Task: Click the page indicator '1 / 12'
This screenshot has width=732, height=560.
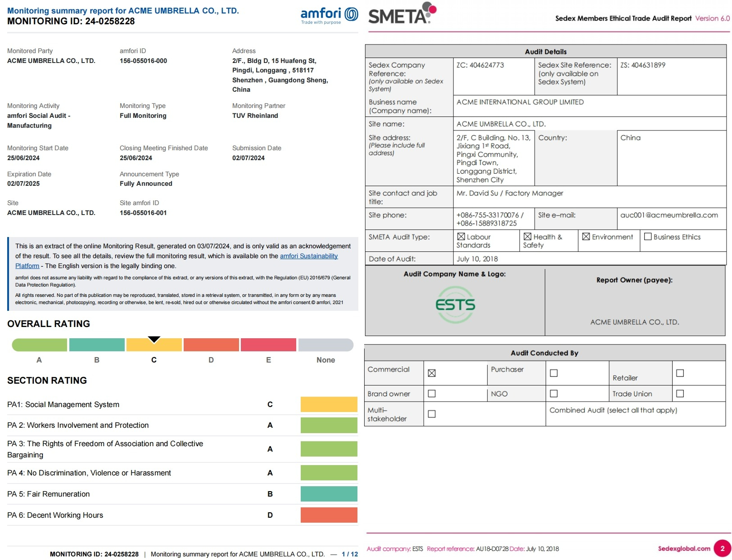Action: pos(350,554)
